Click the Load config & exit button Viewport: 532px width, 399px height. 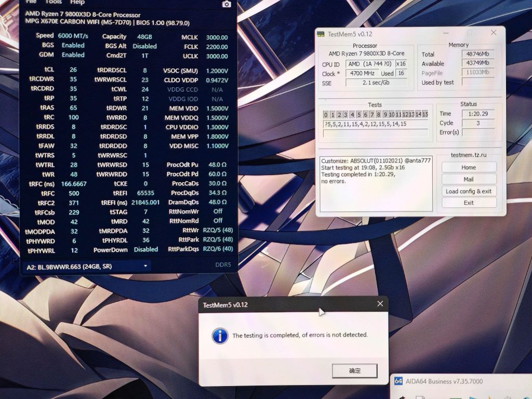(469, 191)
